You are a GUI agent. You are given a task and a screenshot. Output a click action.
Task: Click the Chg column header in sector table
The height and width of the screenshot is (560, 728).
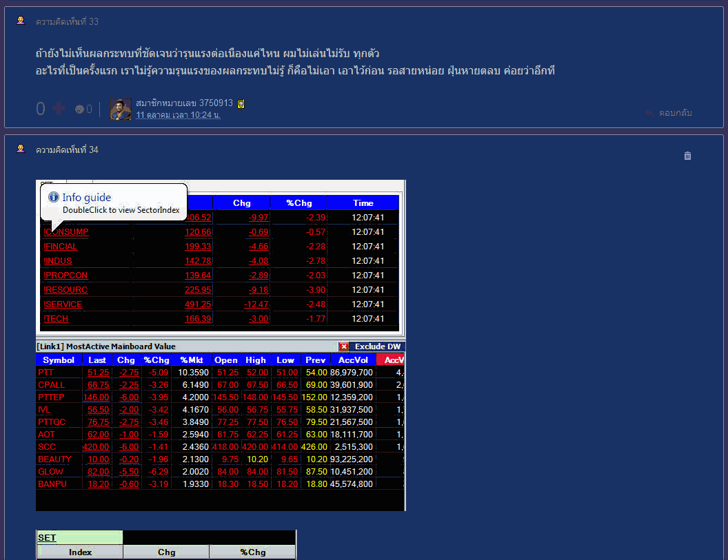(241, 203)
